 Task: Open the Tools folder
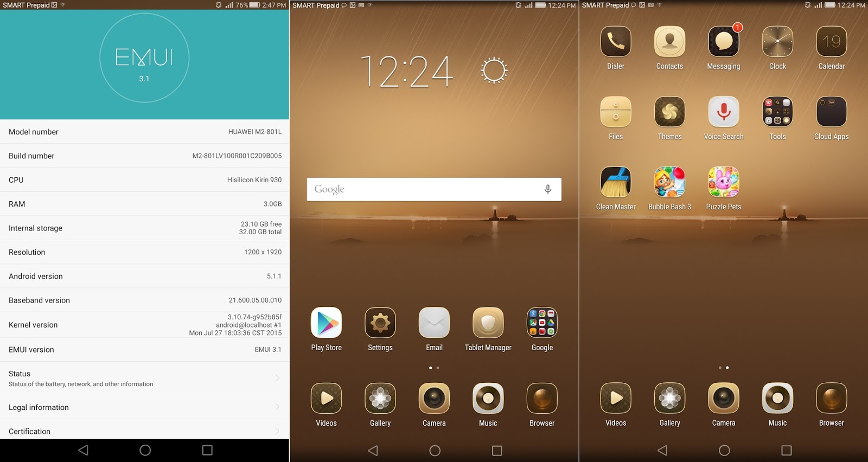(x=777, y=112)
